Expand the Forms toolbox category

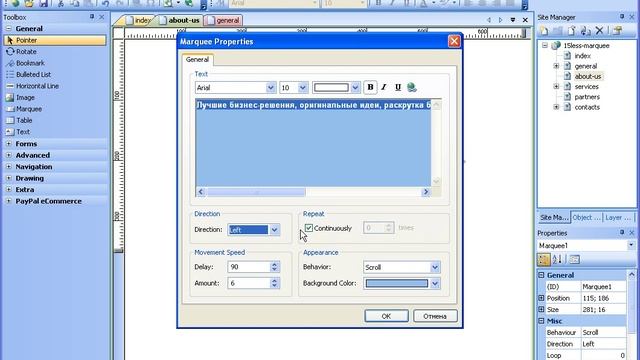click(x=9, y=144)
